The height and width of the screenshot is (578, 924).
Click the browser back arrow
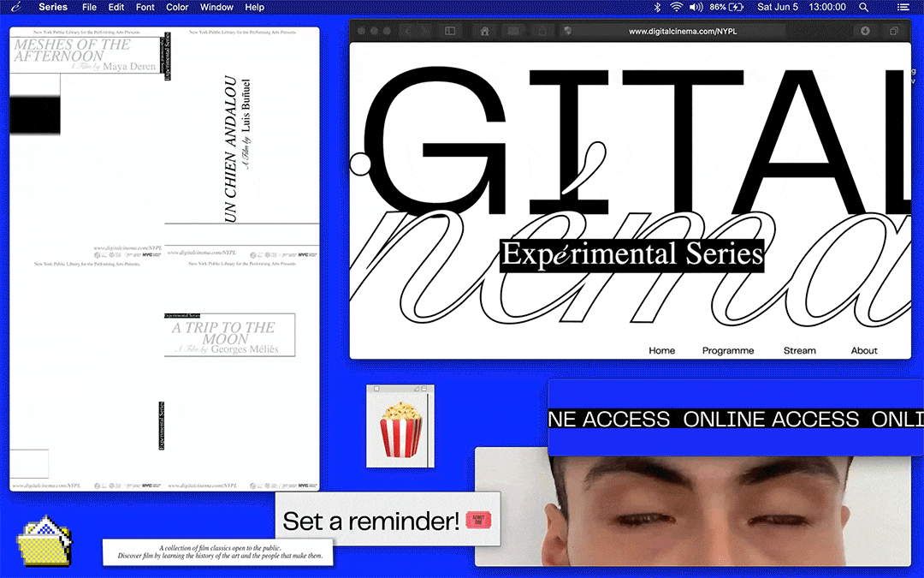[407, 31]
